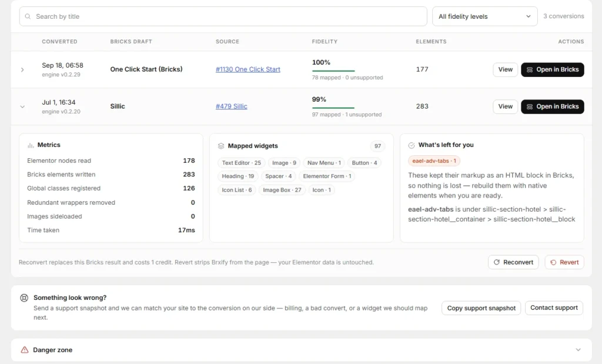Click the Icon List · 6 widget chip

tap(236, 190)
